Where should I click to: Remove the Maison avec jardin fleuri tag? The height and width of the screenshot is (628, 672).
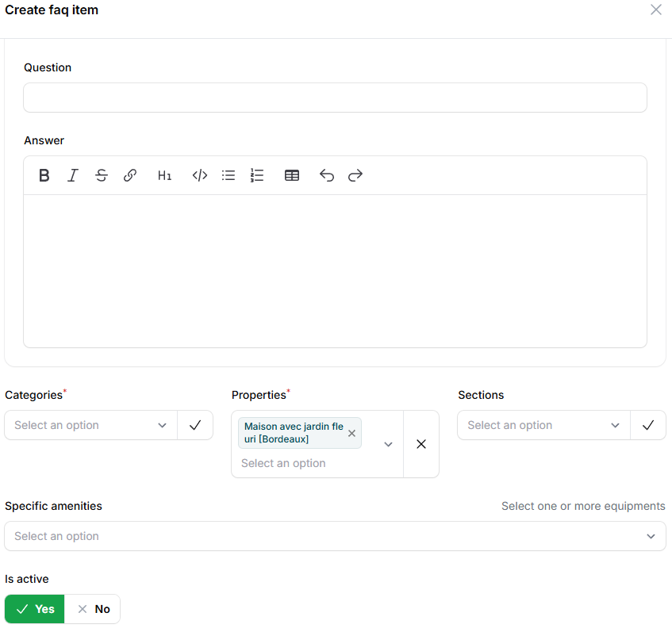351,434
